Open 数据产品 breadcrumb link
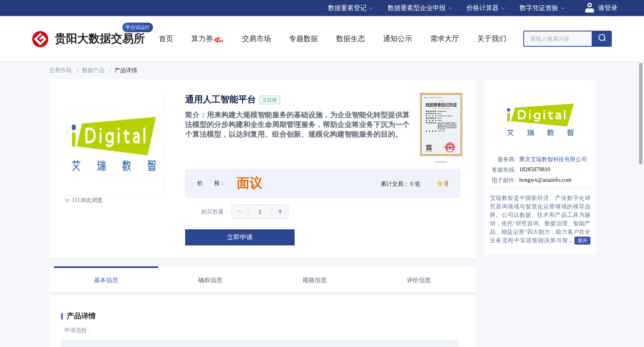This screenshot has height=347, width=644. click(93, 71)
